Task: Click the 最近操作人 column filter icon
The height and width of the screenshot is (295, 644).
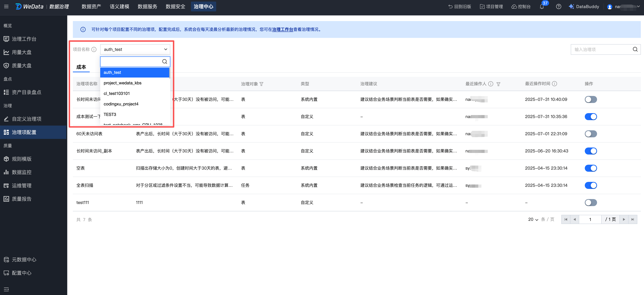Action: tap(498, 84)
